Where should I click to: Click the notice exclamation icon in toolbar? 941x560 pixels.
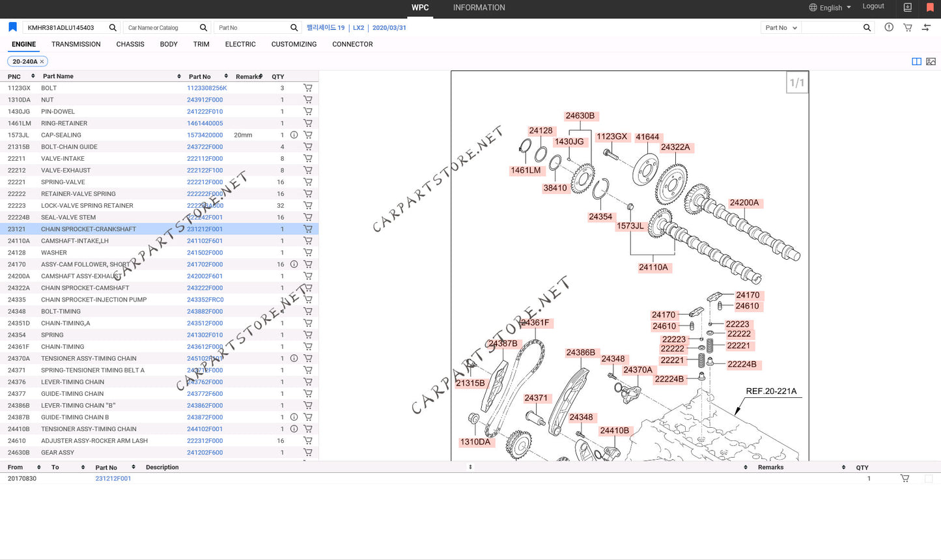click(889, 27)
